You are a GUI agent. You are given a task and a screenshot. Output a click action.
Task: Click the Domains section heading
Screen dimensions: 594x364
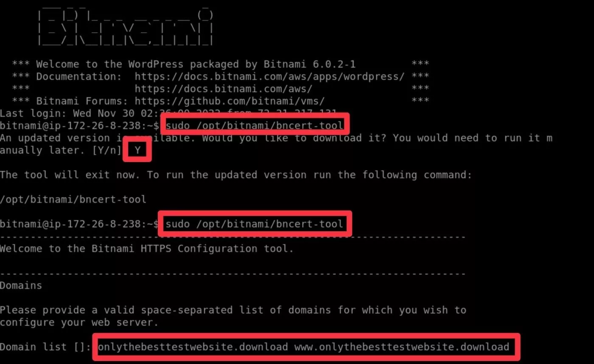[x=21, y=286]
